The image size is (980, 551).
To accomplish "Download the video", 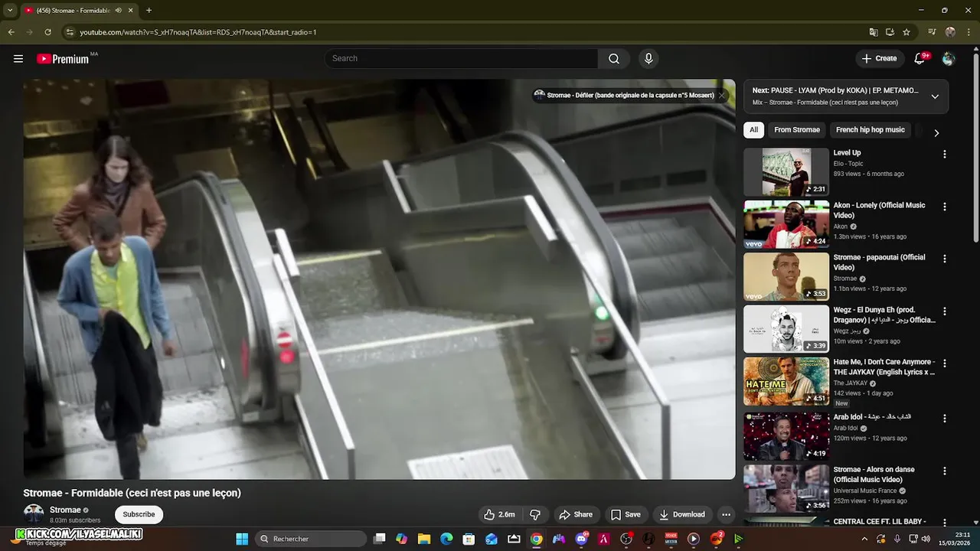I will (x=682, y=514).
